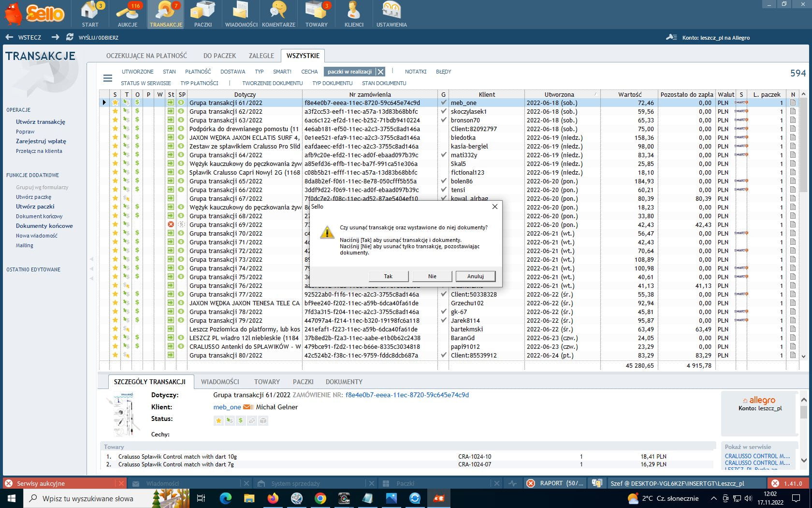Open the KLIENCI module

[354, 15]
